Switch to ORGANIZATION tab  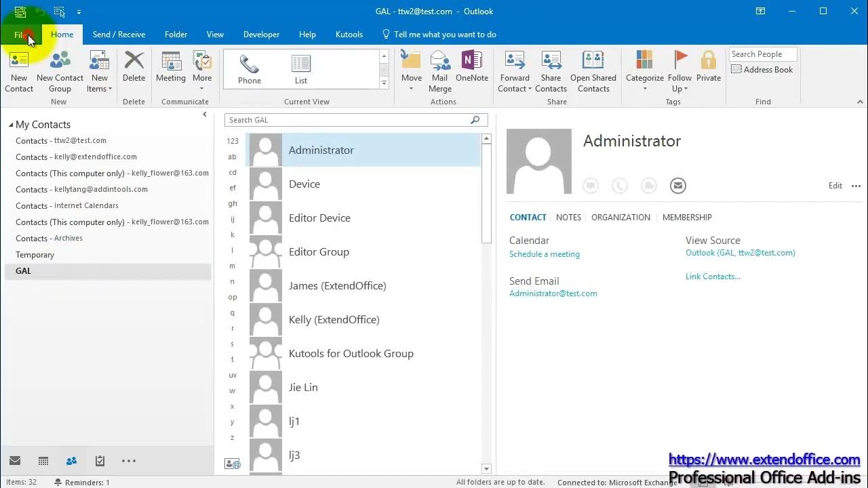(620, 218)
